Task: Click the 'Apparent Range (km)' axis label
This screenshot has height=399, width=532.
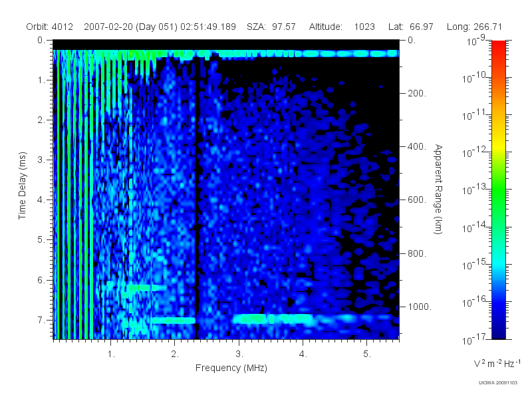Action: point(438,189)
